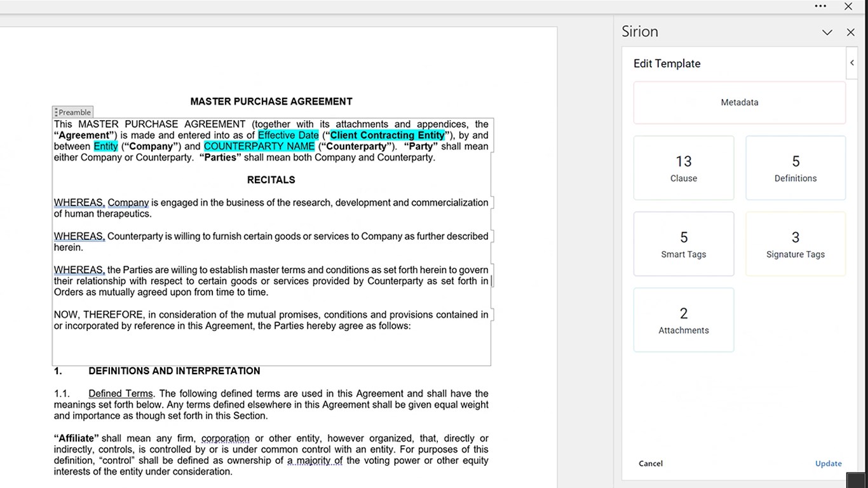Cancel the template editing

651,464
